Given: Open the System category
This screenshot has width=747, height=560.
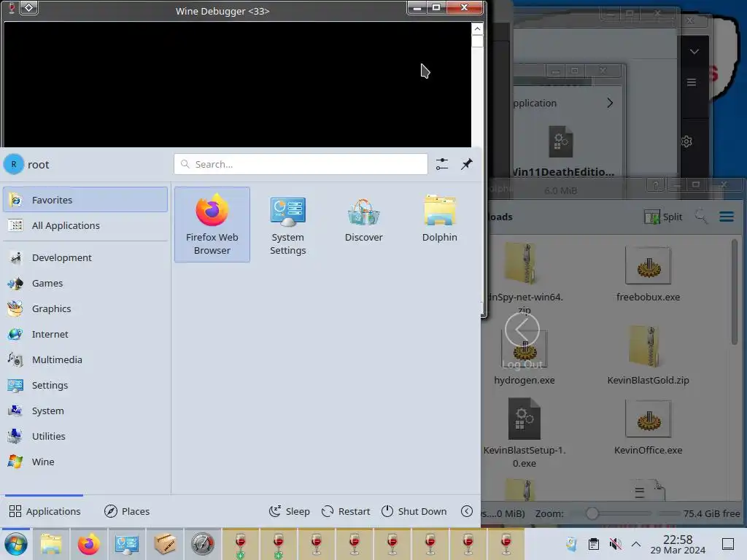Looking at the screenshot, I should click(x=85, y=411).
